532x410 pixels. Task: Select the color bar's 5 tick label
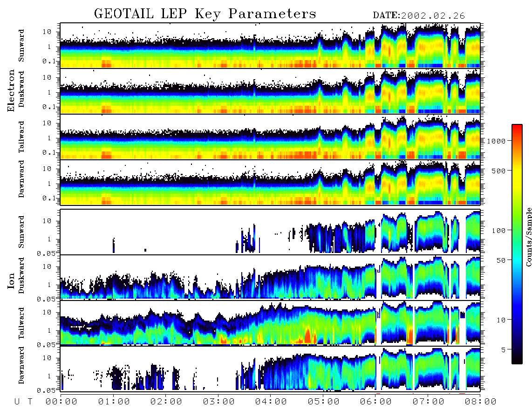tap(503, 349)
